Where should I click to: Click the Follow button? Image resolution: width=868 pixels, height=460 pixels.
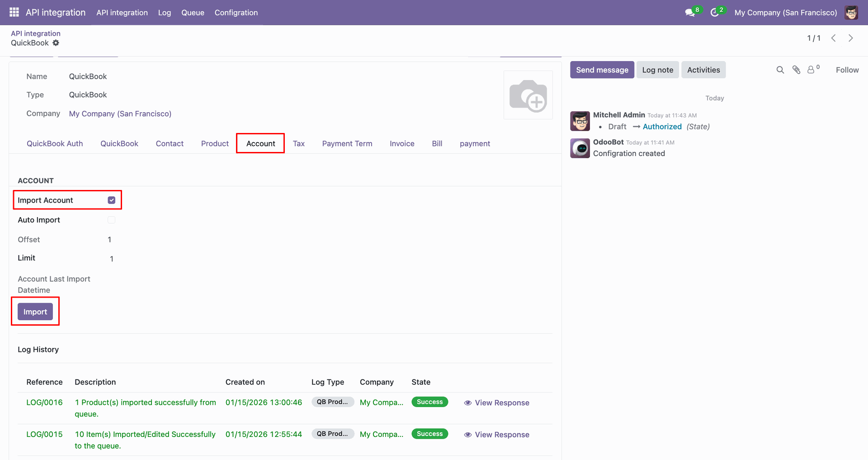pos(847,70)
